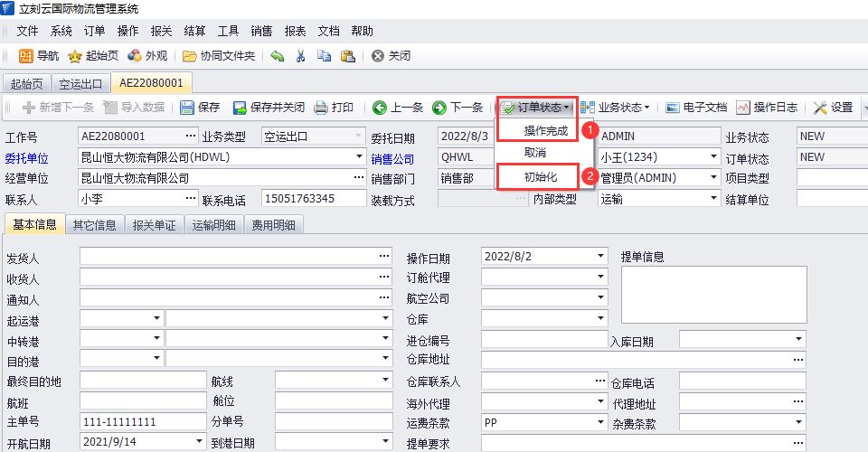Select 操作完成 from the order status menu

tap(546, 131)
